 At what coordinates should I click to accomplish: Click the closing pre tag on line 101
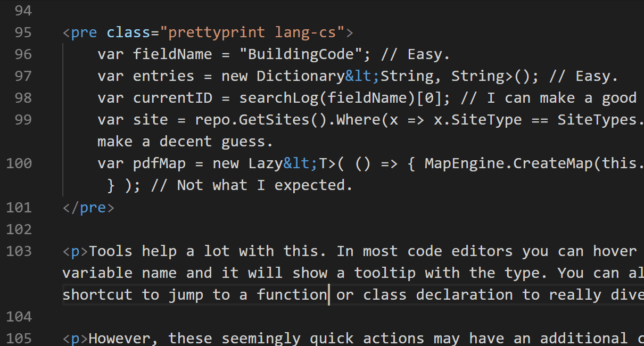[88, 208]
